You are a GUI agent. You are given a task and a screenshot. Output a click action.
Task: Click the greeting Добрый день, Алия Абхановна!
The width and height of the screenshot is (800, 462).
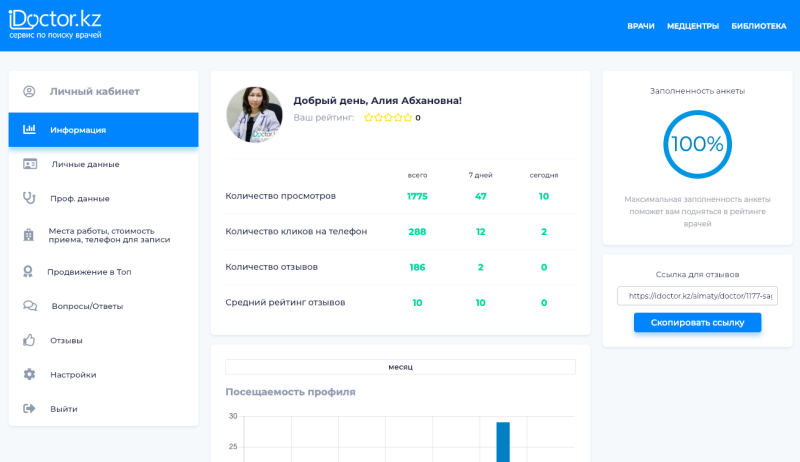(x=378, y=100)
